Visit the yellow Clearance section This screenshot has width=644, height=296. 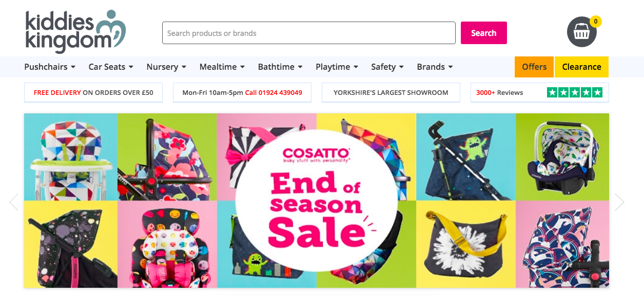click(x=581, y=67)
